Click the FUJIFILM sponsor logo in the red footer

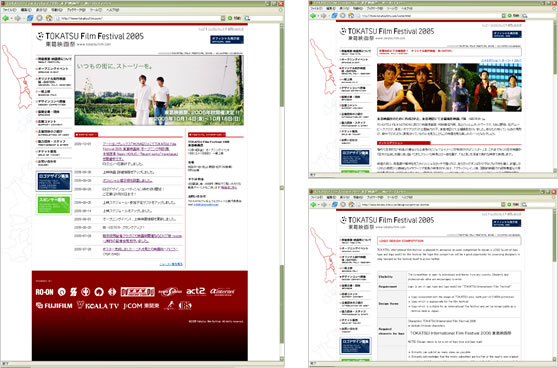(x=54, y=305)
